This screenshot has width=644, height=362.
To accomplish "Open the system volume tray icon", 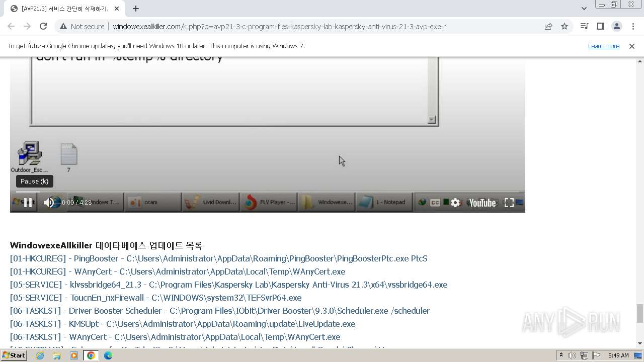I will coord(572,355).
